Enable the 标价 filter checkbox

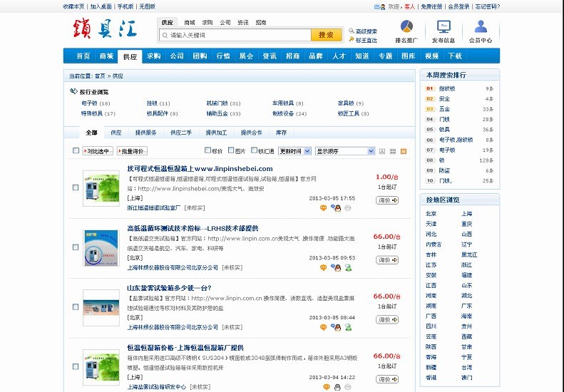(x=207, y=151)
